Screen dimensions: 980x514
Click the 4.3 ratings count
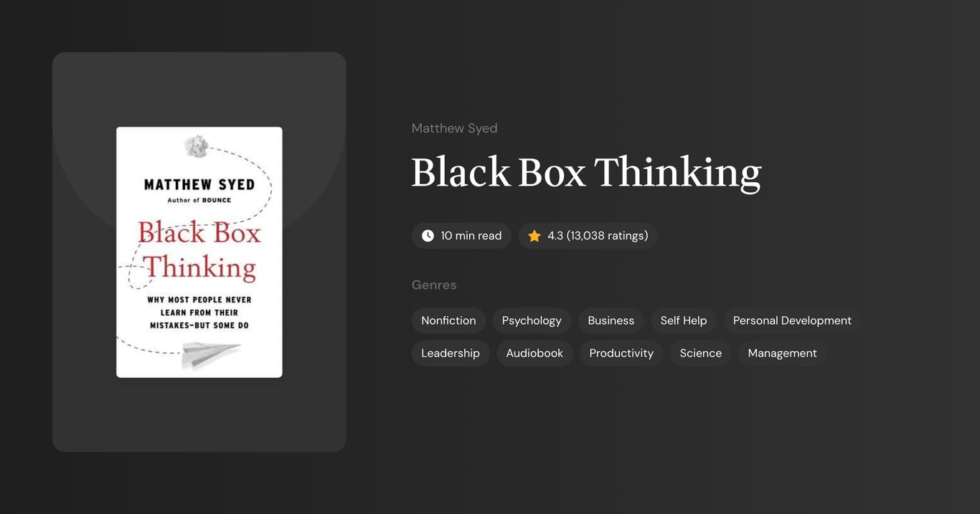597,235
